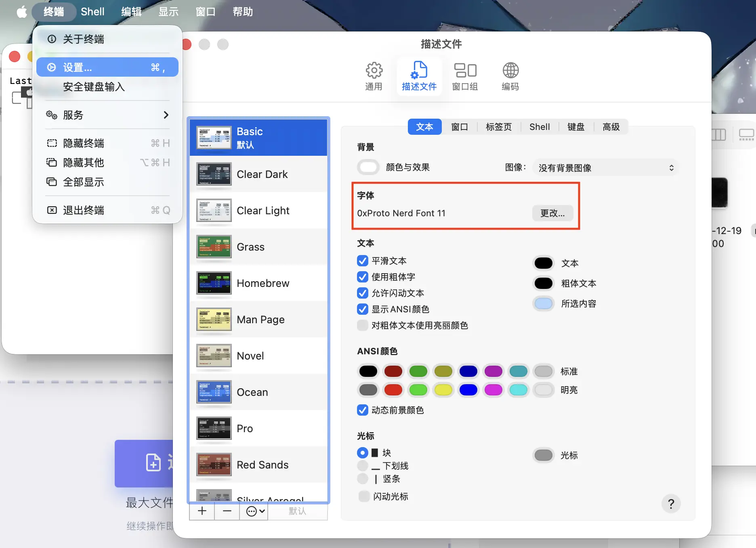This screenshot has width=756, height=548.
Task: Open the Shell menu in the menu bar
Action: click(x=92, y=11)
